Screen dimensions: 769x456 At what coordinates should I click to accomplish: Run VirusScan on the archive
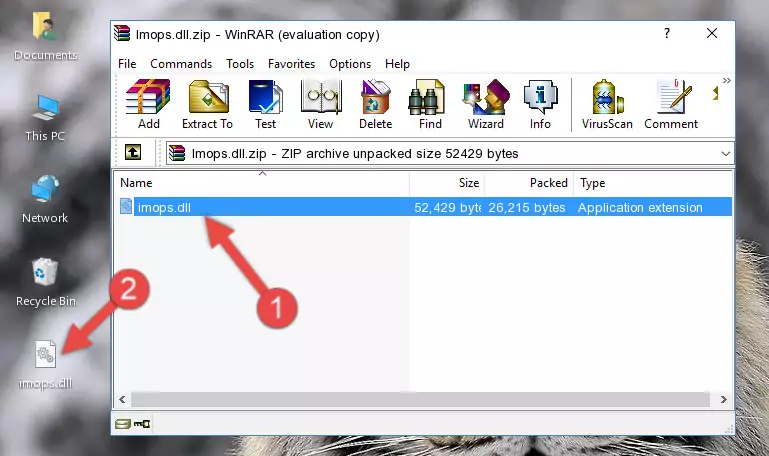607,104
